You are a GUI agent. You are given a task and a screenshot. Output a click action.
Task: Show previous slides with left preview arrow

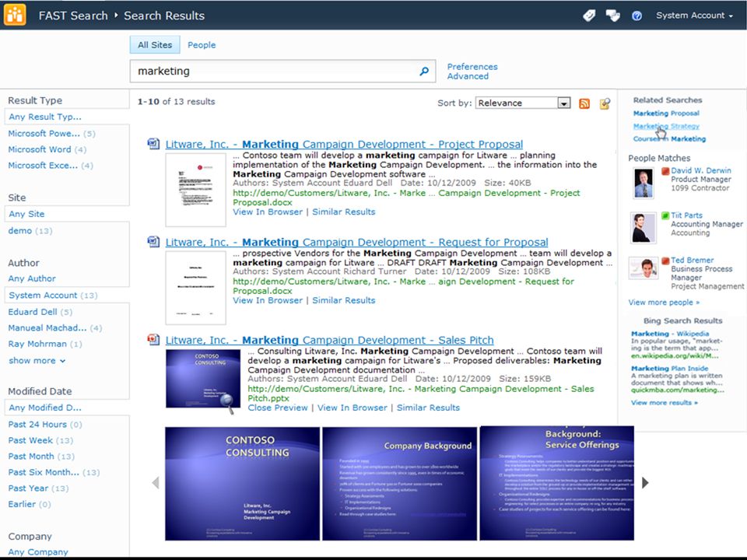[156, 483]
